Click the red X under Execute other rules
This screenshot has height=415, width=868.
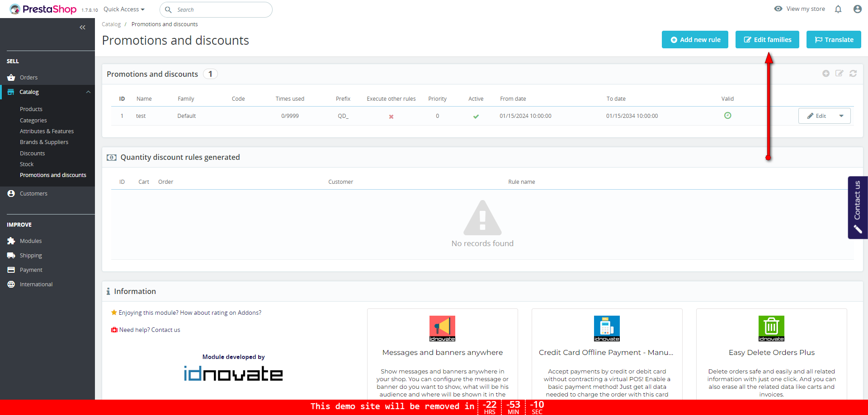pos(391,117)
